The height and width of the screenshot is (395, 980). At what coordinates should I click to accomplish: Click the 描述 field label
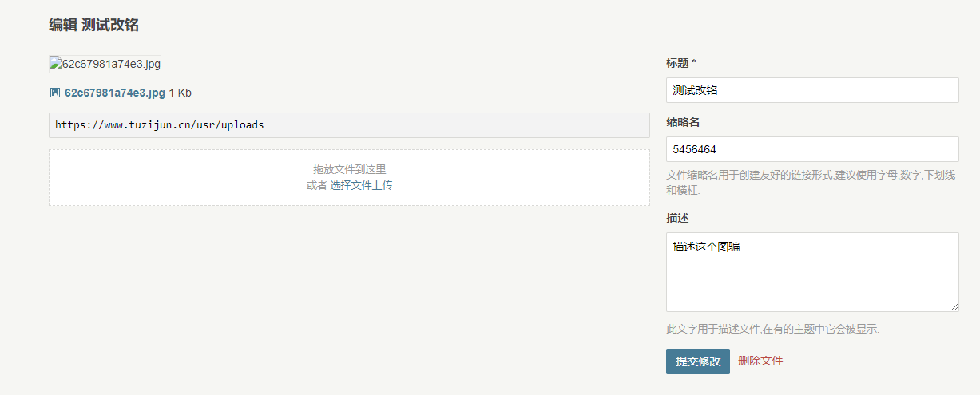pyautogui.click(x=677, y=218)
